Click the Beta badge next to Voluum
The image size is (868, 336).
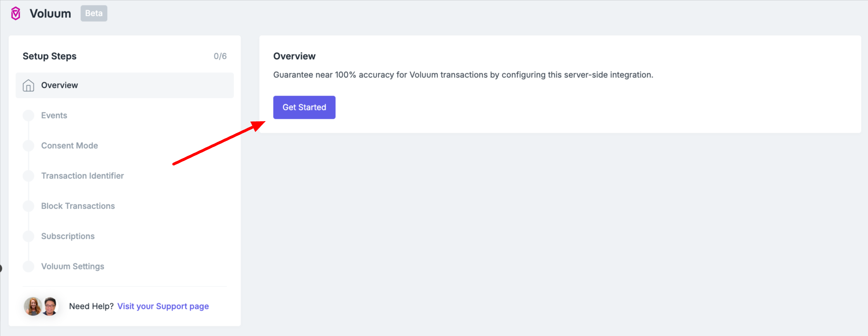94,13
